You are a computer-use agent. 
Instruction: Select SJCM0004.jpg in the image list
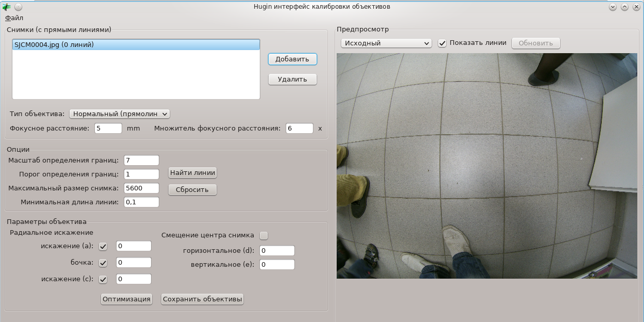(54, 45)
